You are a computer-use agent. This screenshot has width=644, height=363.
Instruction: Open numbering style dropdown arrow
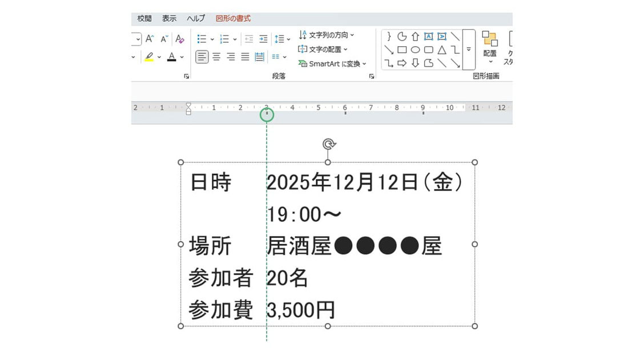coord(235,39)
